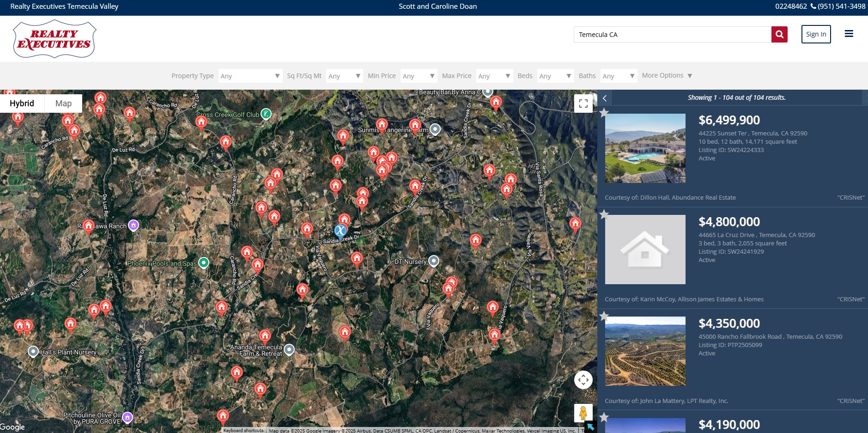Select the blue X marker on Sandia Creek Dr
Viewport: 868px width, 433px height.
[x=340, y=231]
